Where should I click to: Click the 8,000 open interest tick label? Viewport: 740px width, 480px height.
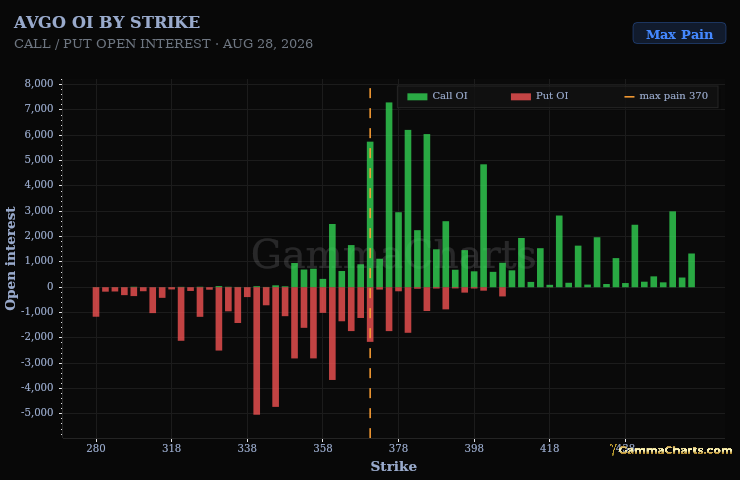[39, 84]
